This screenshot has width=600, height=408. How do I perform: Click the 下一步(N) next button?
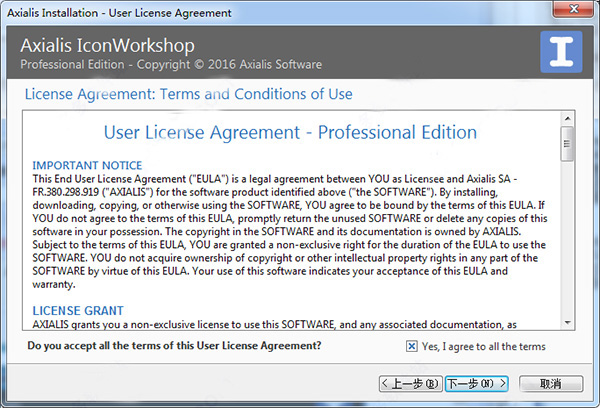click(x=477, y=384)
